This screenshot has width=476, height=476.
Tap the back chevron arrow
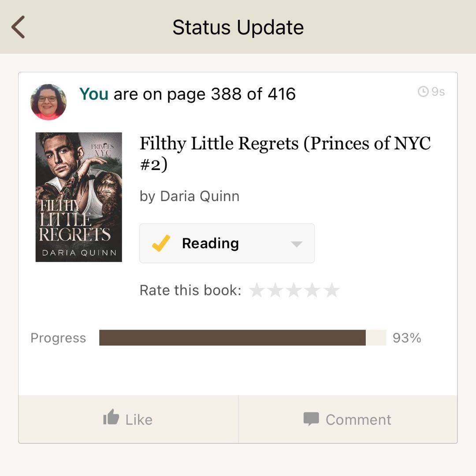click(18, 27)
